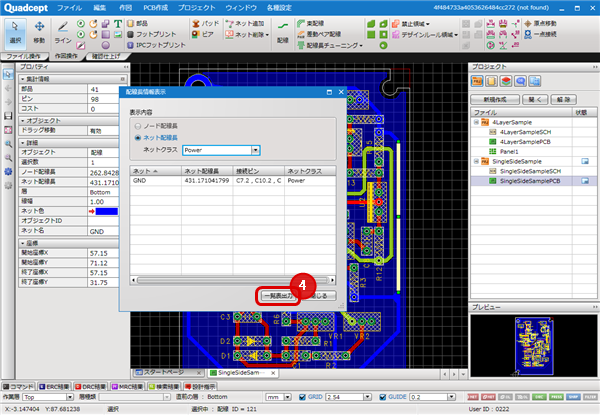Viewport: 600px width, 415px height.
Task: Click the project PRJ icon in the プロジェクト panel
Action: (x=477, y=81)
